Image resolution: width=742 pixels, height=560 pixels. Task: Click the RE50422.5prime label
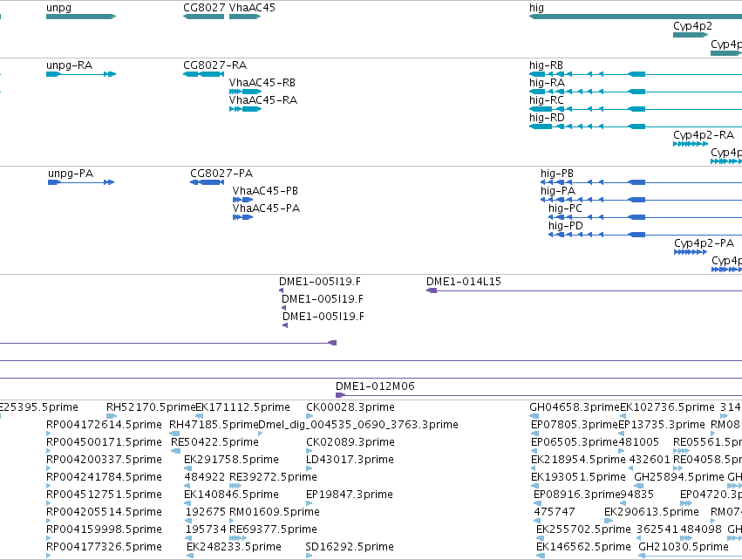point(214,442)
